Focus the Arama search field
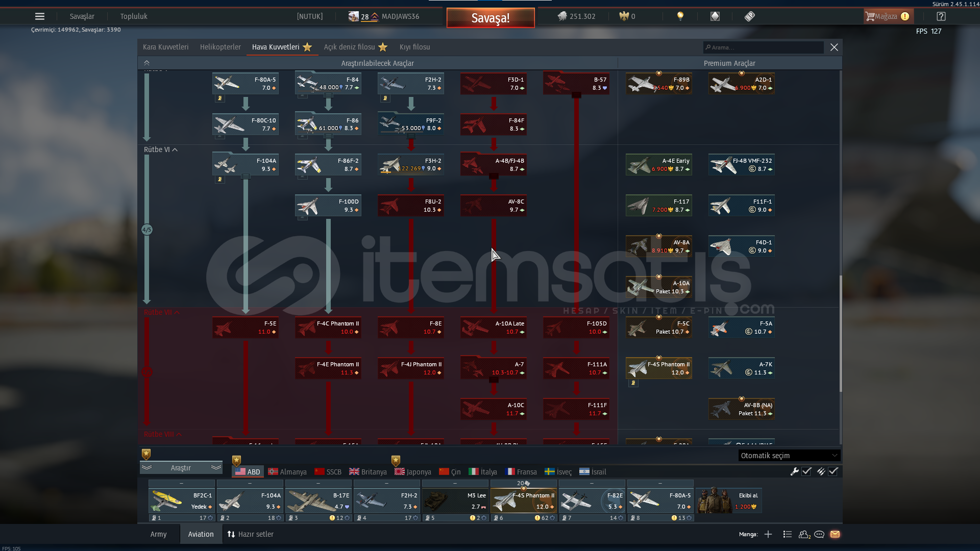 764,47
